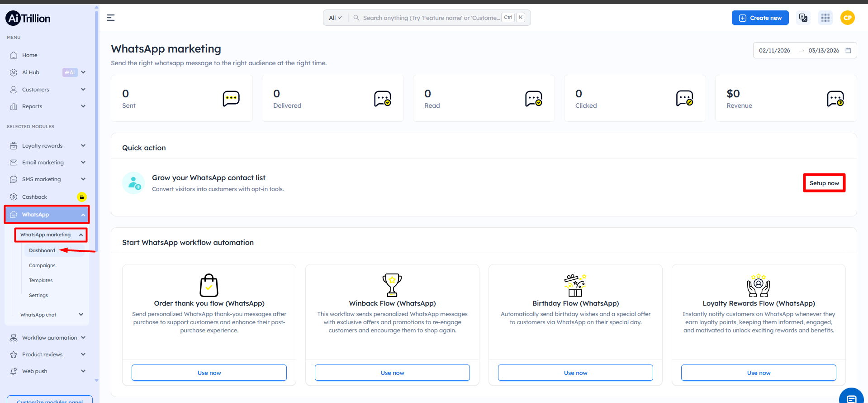The height and width of the screenshot is (403, 868).
Task: Open the apps grid icon
Action: [x=825, y=18]
